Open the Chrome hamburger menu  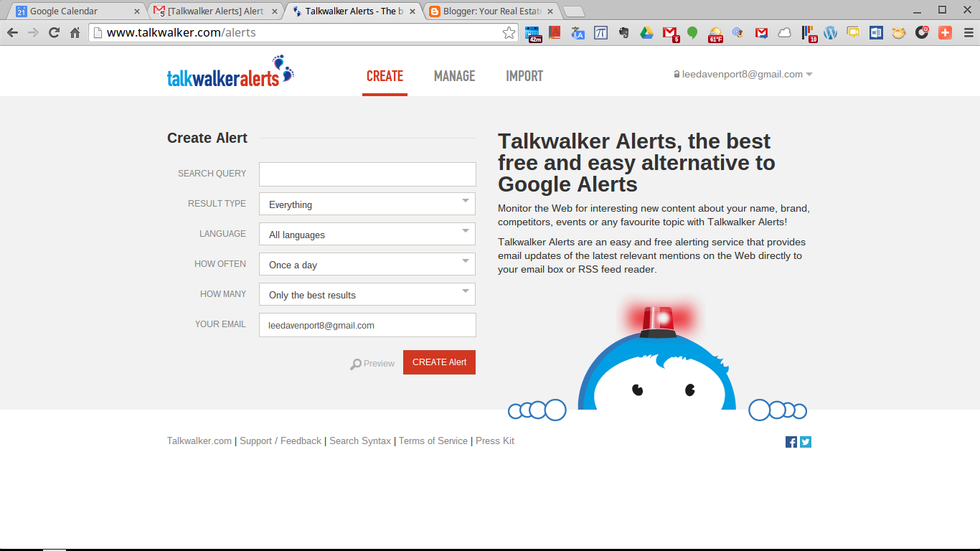(x=967, y=32)
